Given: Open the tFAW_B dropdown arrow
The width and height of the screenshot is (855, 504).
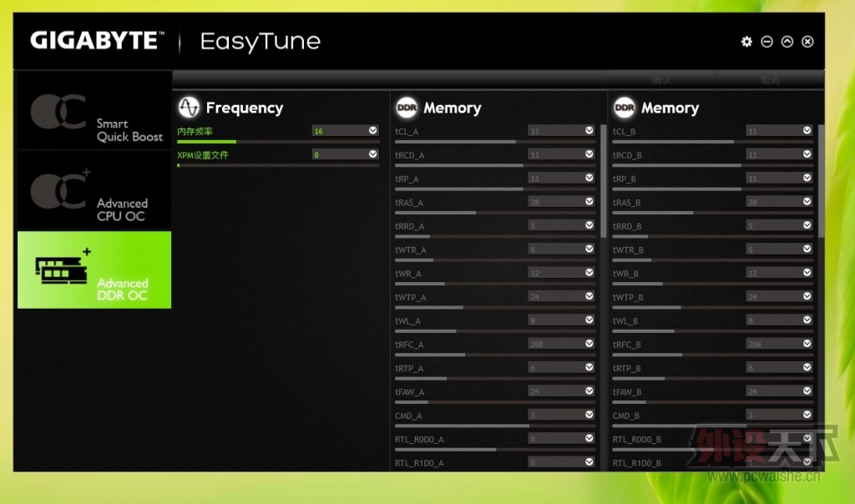Looking at the screenshot, I should tap(807, 391).
